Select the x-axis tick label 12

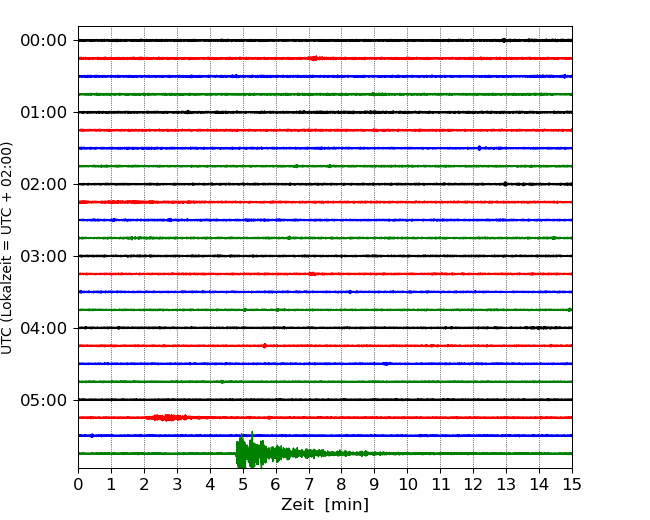coord(473,484)
